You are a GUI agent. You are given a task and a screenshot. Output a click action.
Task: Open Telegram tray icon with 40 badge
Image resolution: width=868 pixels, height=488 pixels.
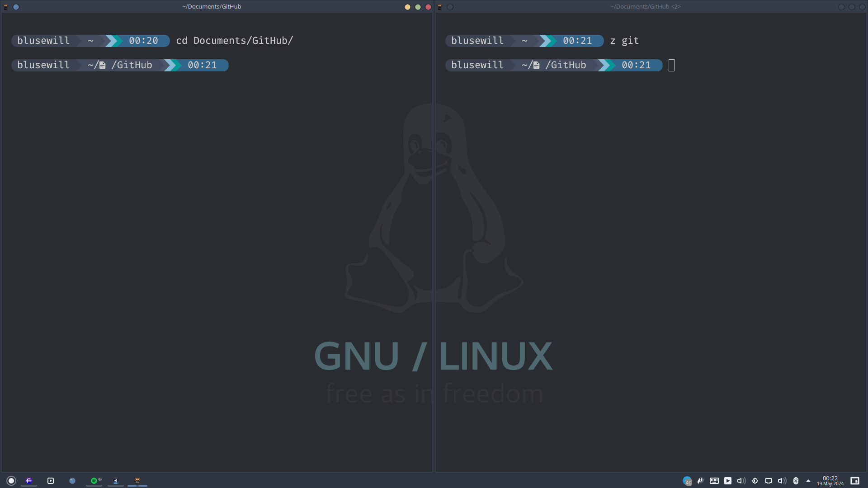[x=687, y=481]
